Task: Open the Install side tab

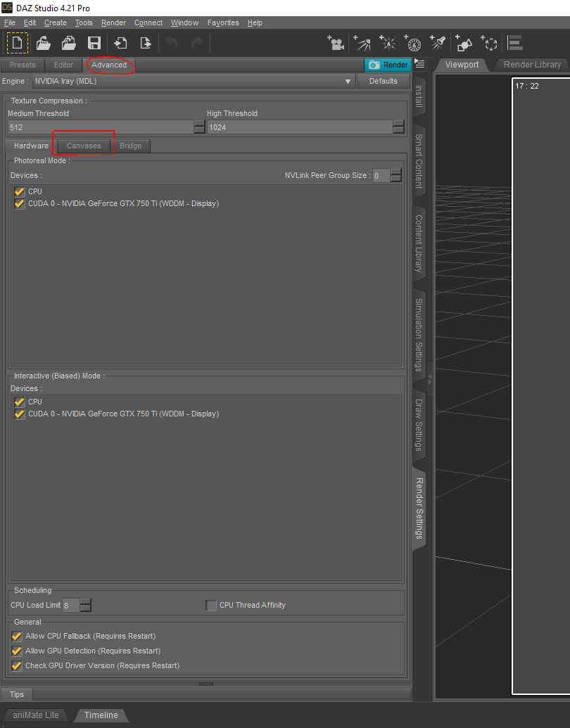Action: tap(419, 96)
